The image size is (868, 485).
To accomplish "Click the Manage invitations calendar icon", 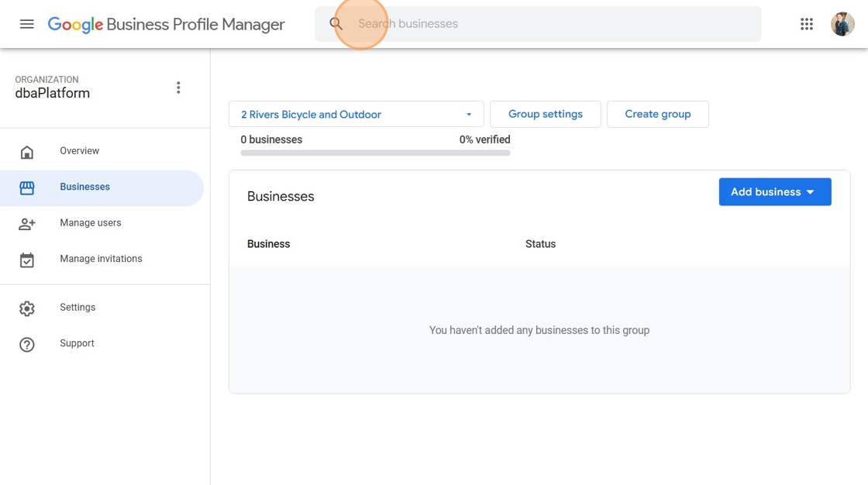I will (27, 260).
